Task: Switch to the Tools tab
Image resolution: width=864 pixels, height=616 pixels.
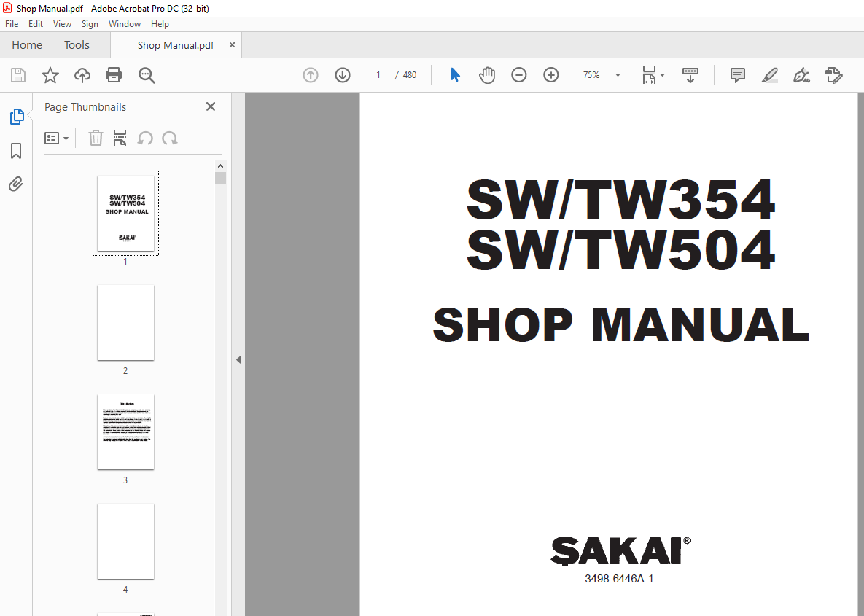Action: pos(77,45)
